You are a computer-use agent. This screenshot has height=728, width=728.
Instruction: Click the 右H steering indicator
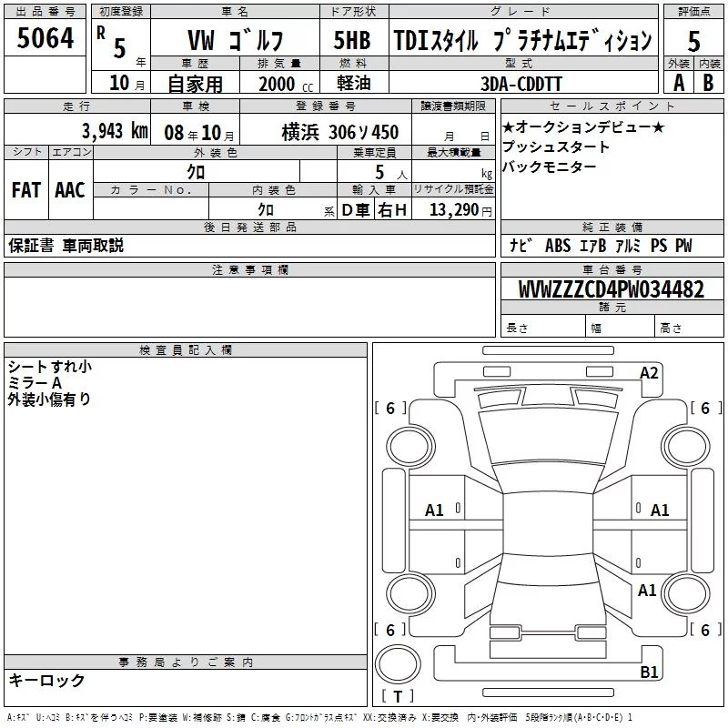point(392,210)
